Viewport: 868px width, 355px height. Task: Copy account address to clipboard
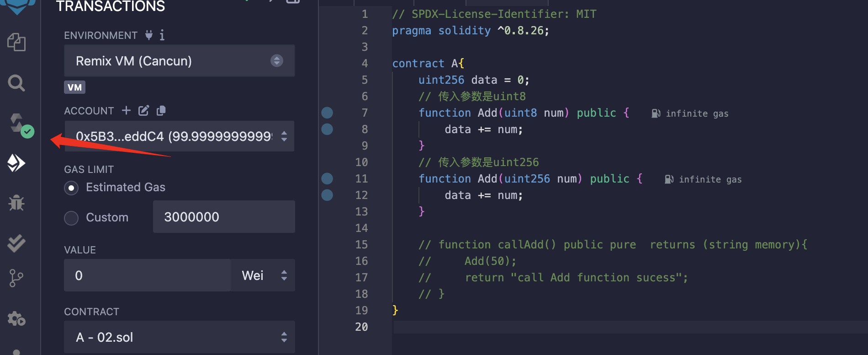(x=161, y=110)
